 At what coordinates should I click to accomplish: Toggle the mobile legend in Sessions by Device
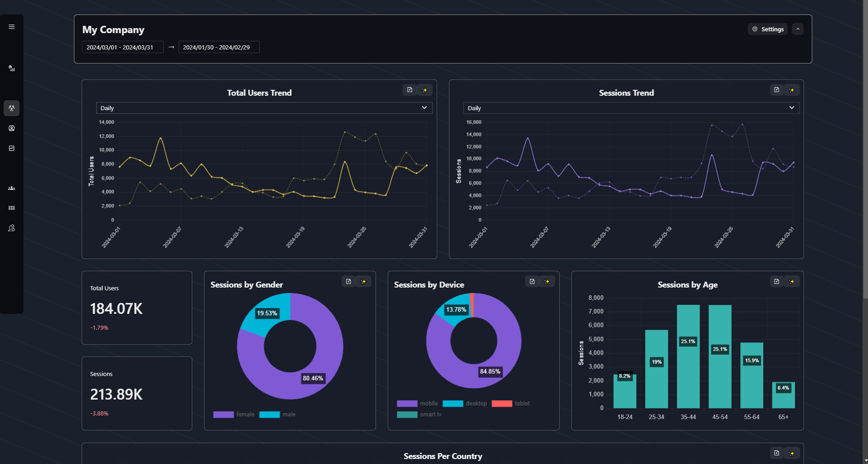(417, 403)
